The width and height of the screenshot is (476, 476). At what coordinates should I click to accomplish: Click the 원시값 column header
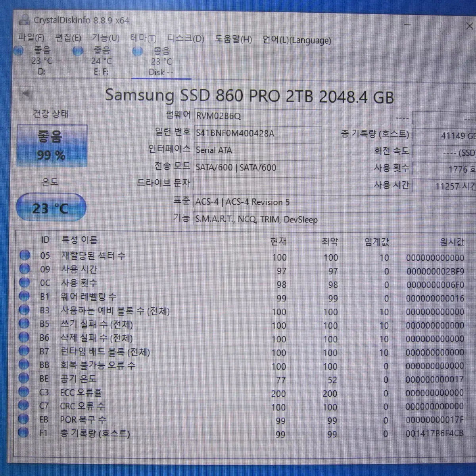point(452,242)
